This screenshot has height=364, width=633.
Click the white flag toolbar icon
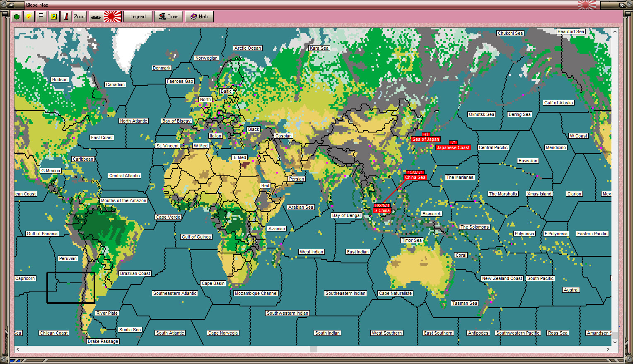pyautogui.click(x=41, y=17)
